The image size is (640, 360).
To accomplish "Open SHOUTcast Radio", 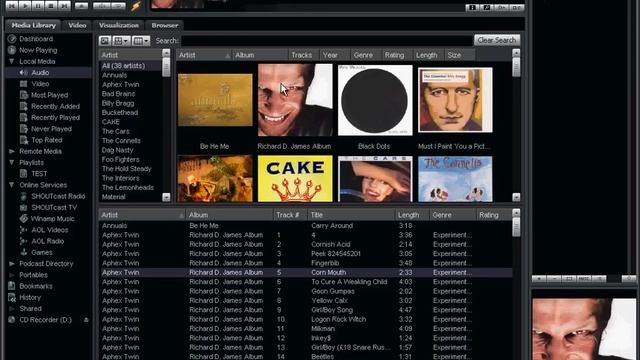I will pyautogui.click(x=58, y=196).
